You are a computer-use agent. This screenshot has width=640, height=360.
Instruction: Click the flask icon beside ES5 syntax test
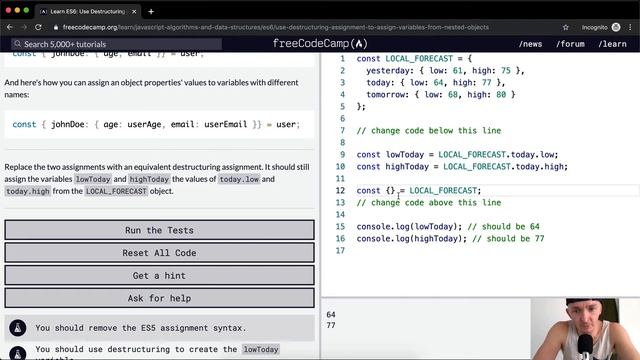(x=18, y=328)
